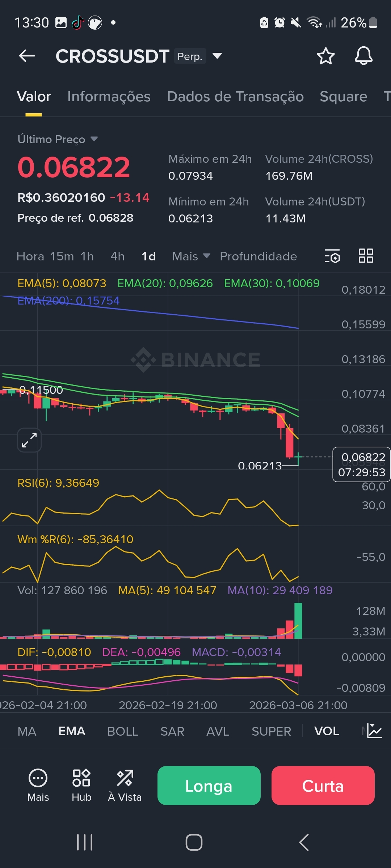Open chart layout grid icon
Viewport: 391px width, 868px height.
366,256
